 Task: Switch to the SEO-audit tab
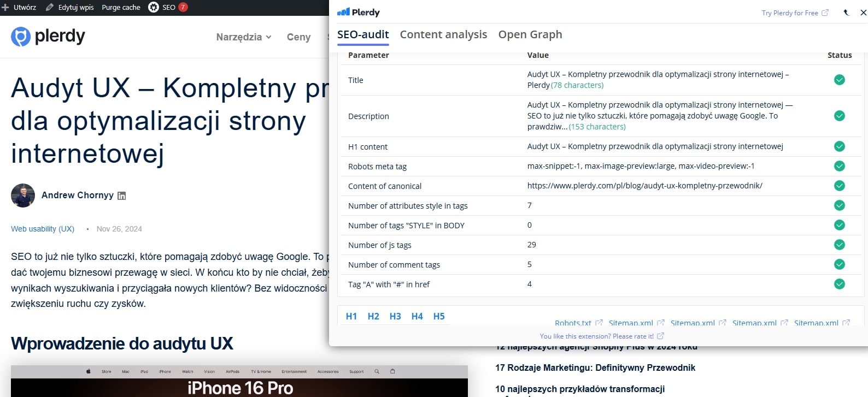pos(363,34)
